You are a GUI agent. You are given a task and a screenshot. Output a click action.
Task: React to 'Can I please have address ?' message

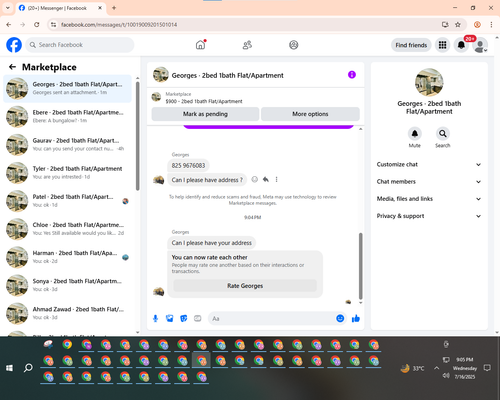[255, 179]
